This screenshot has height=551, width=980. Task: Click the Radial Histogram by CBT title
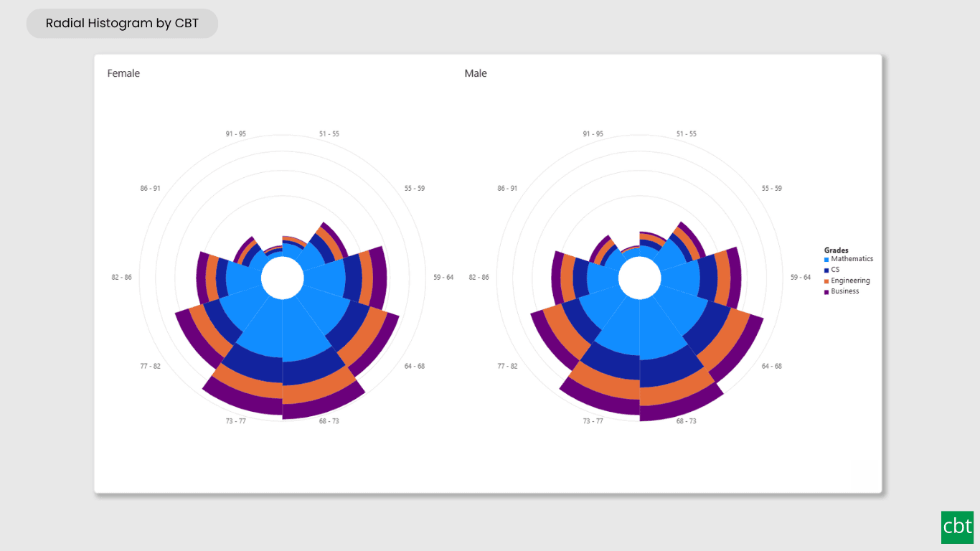click(122, 24)
